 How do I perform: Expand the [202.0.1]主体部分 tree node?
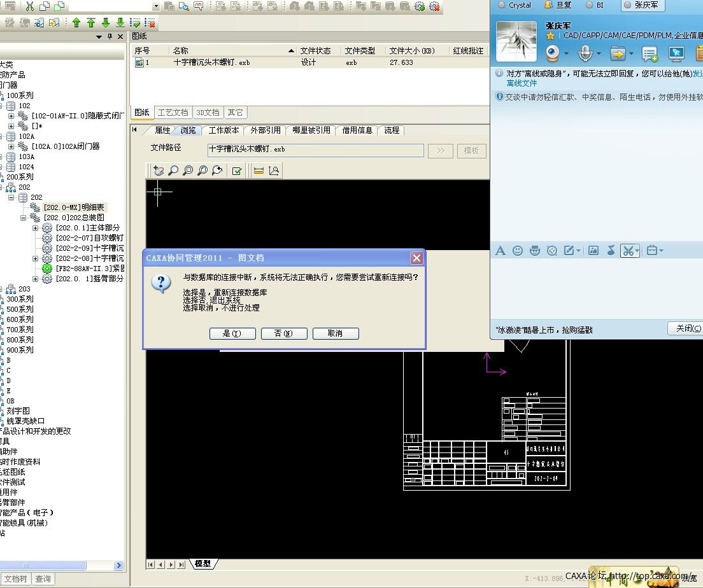[36, 228]
